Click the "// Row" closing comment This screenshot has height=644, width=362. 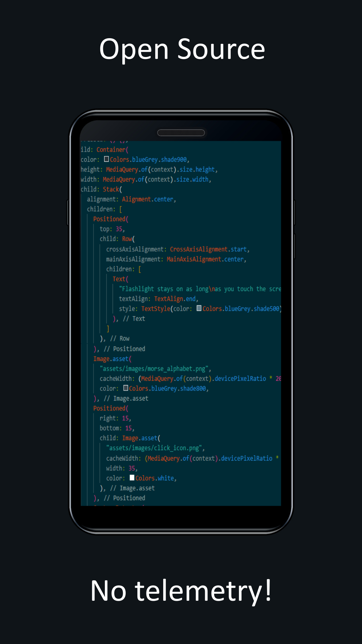pyautogui.click(x=120, y=338)
